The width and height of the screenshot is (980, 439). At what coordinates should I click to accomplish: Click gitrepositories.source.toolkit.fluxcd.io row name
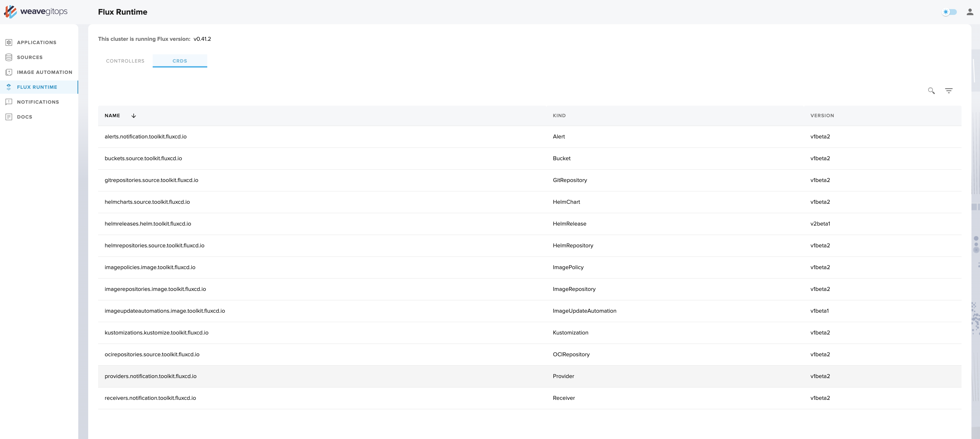[x=151, y=180]
